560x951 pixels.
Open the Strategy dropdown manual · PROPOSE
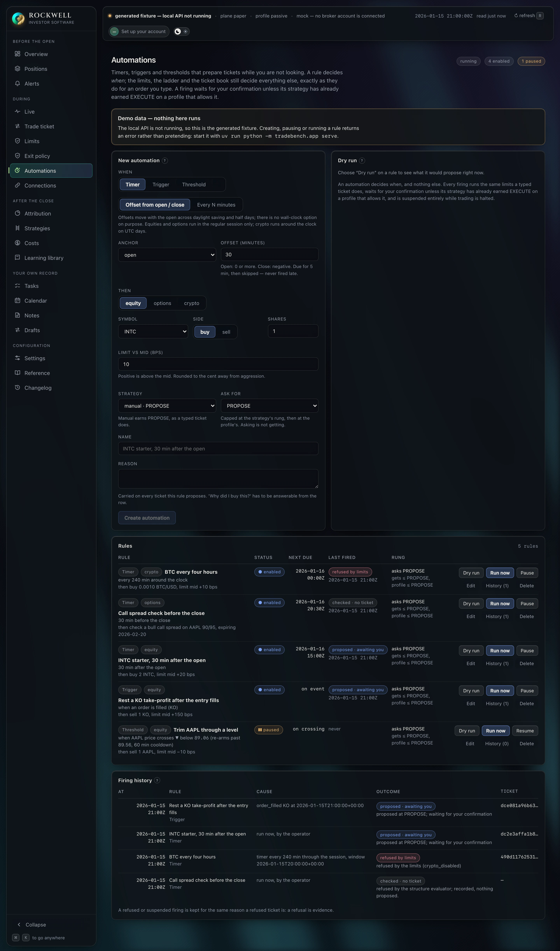coord(167,406)
